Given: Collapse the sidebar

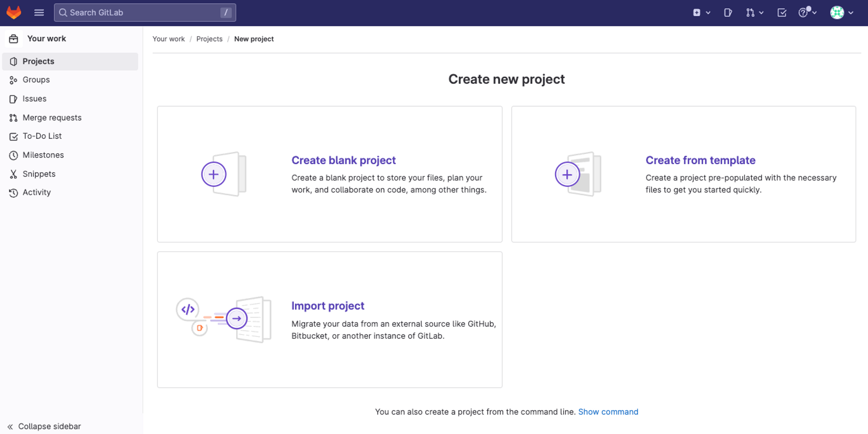Looking at the screenshot, I should pos(44,426).
